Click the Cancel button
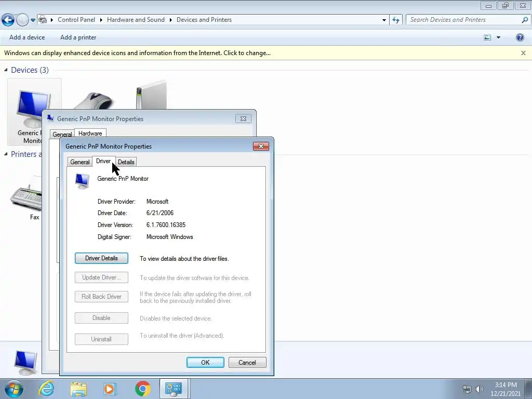532x399 pixels. 247,362
